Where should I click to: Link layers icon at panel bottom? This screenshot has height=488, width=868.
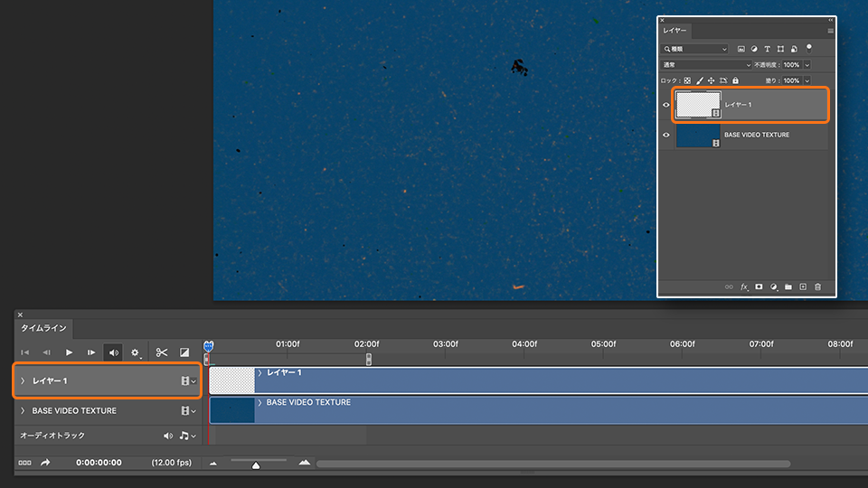pos(729,287)
